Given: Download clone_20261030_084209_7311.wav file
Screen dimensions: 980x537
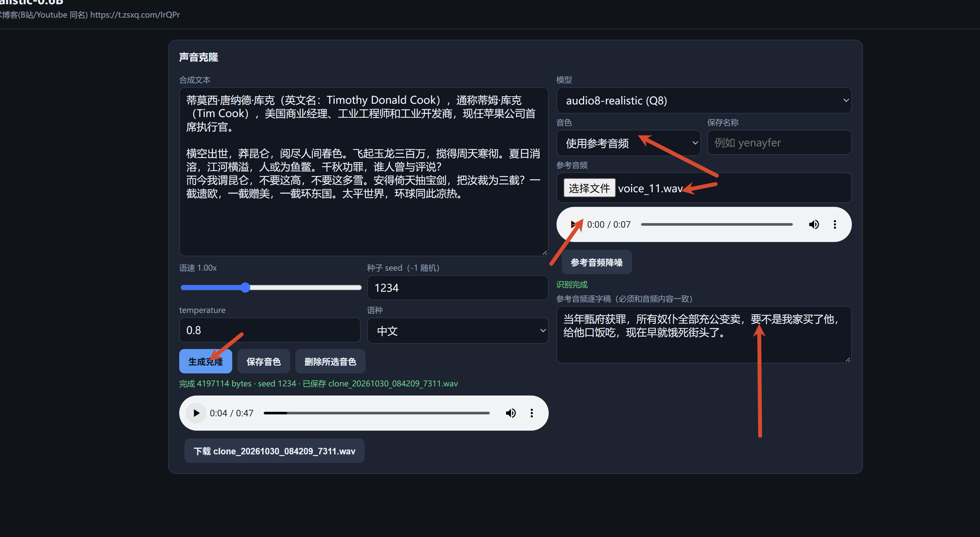Looking at the screenshot, I should click(274, 451).
